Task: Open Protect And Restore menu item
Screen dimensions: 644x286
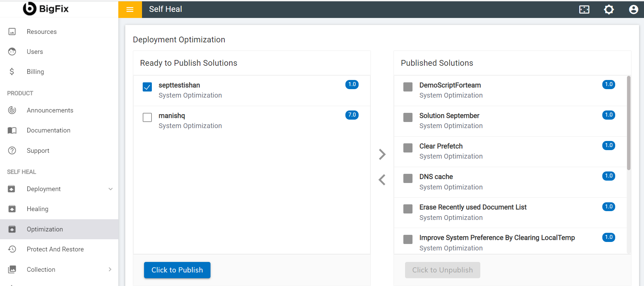Action: (55, 249)
